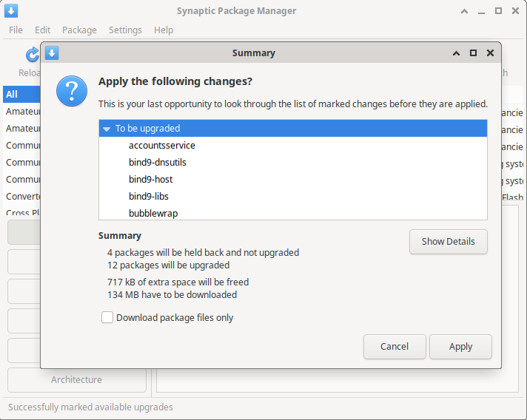Click the Reload toolbar icon
Image resolution: width=527 pixels, height=420 pixels.
pos(33,55)
